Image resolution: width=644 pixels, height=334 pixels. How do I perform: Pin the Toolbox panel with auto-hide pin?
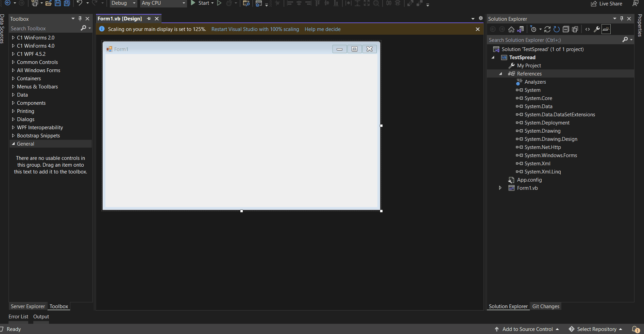pyautogui.click(x=80, y=19)
